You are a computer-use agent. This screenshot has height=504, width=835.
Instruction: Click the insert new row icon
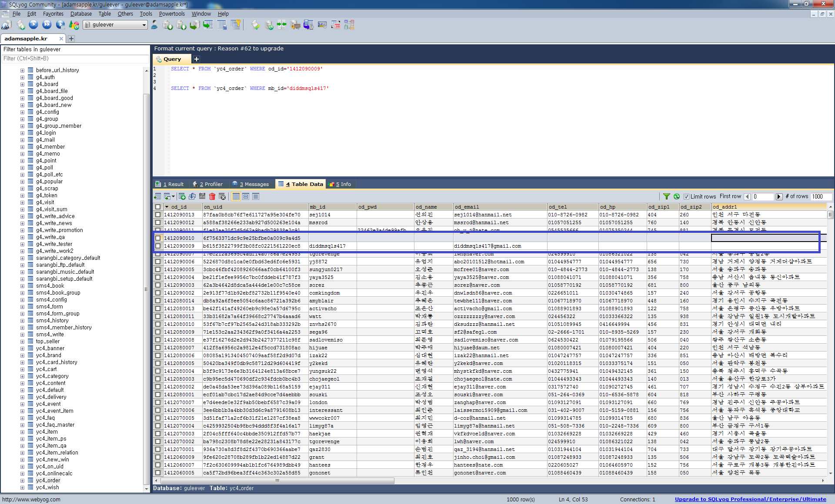click(x=182, y=196)
